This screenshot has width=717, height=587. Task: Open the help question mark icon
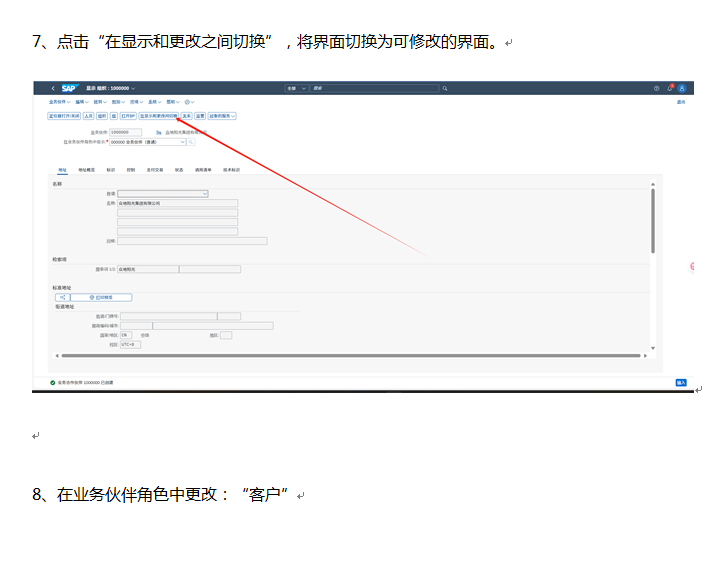click(657, 88)
